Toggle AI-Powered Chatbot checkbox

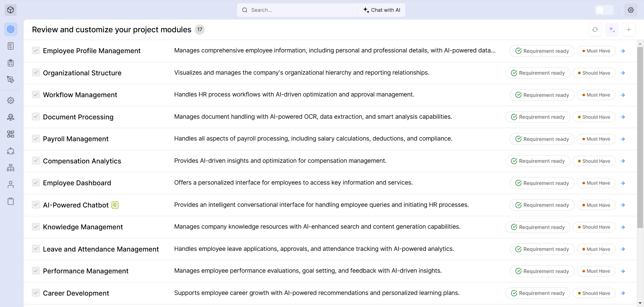coord(36,205)
